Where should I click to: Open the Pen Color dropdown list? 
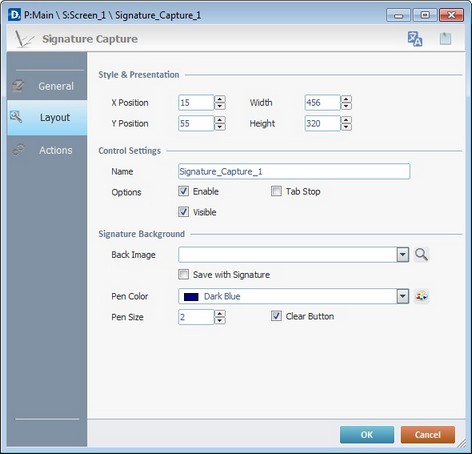click(x=403, y=296)
